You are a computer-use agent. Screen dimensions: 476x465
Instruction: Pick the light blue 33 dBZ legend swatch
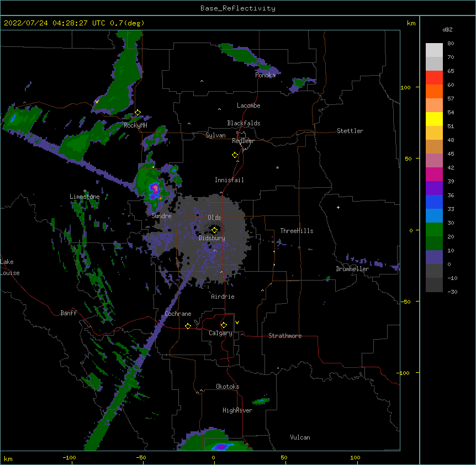pyautogui.click(x=434, y=215)
